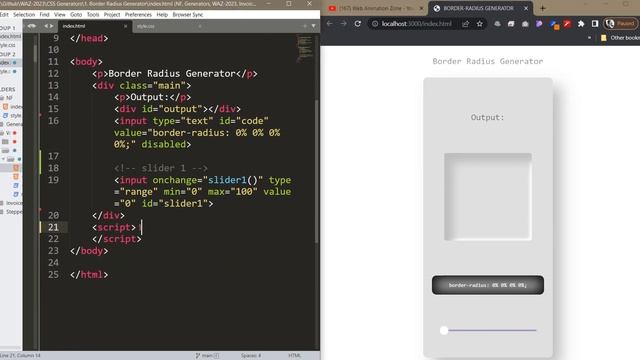The image size is (640, 360).
Task: Close the index.html editor tab
Action: (125, 26)
